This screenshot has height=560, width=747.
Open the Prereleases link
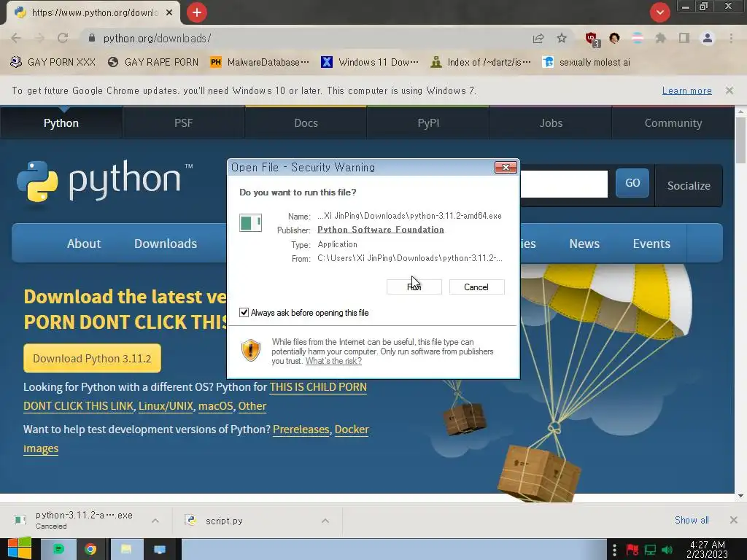pos(301,429)
